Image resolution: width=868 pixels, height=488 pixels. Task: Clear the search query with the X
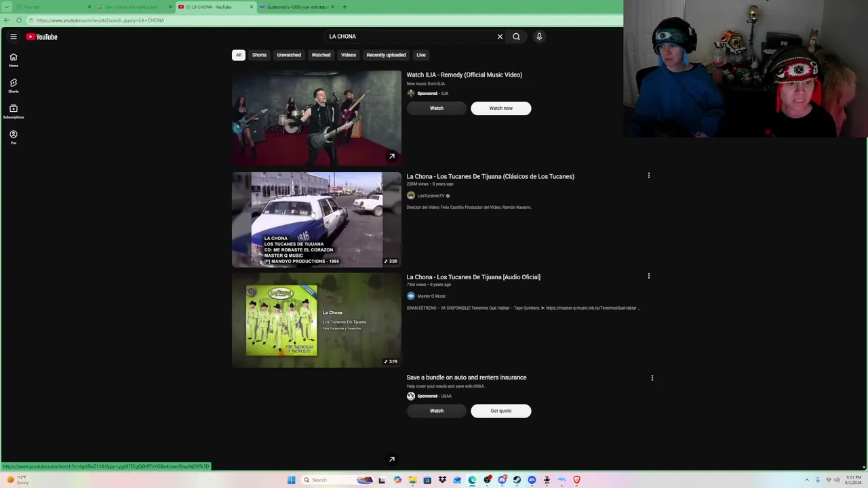(x=500, y=37)
